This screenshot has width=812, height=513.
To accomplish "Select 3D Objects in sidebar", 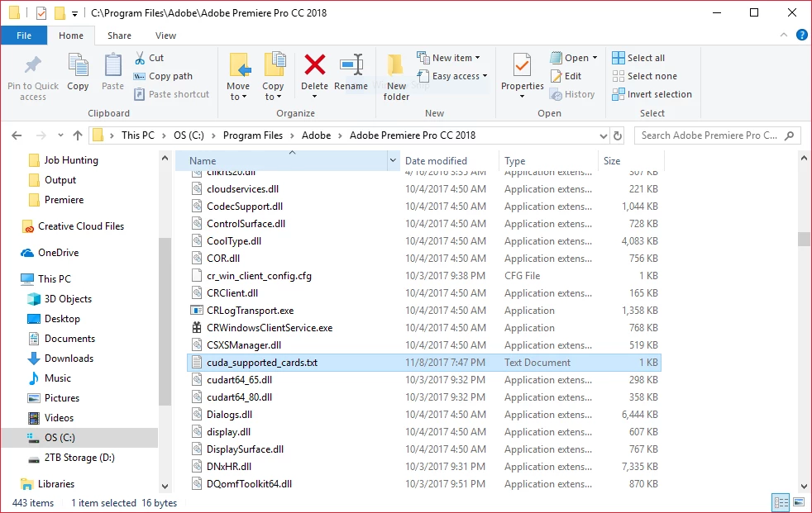I will [x=67, y=299].
